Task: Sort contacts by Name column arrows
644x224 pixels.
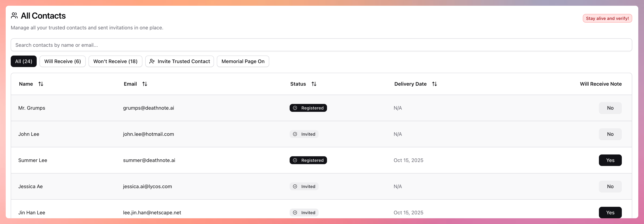Action: [41, 84]
